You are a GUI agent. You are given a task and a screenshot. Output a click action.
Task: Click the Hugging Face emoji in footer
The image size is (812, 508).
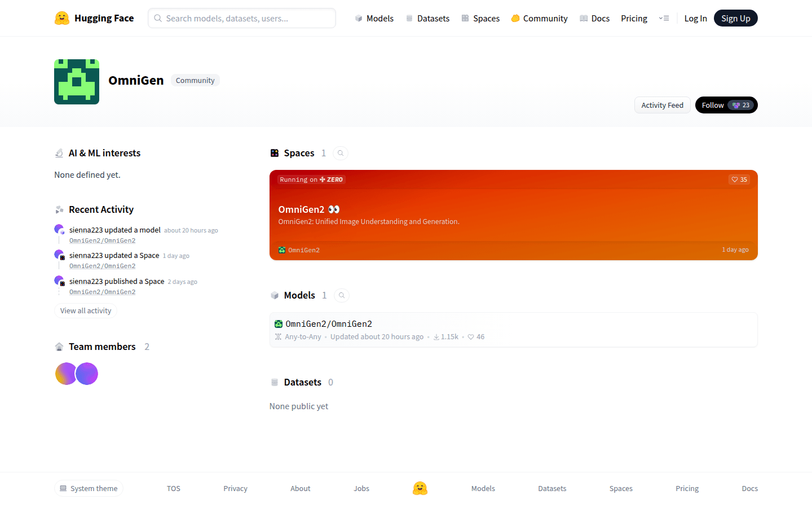tap(420, 488)
